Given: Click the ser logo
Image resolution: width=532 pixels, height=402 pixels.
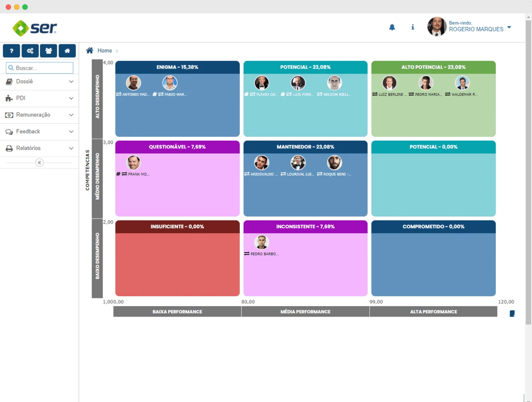Looking at the screenshot, I should pyautogui.click(x=35, y=28).
